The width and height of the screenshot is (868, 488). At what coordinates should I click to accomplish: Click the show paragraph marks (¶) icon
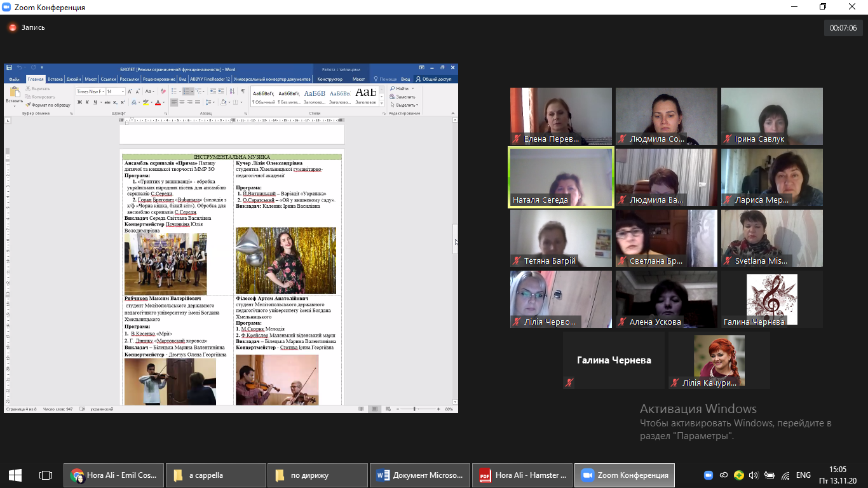click(243, 91)
